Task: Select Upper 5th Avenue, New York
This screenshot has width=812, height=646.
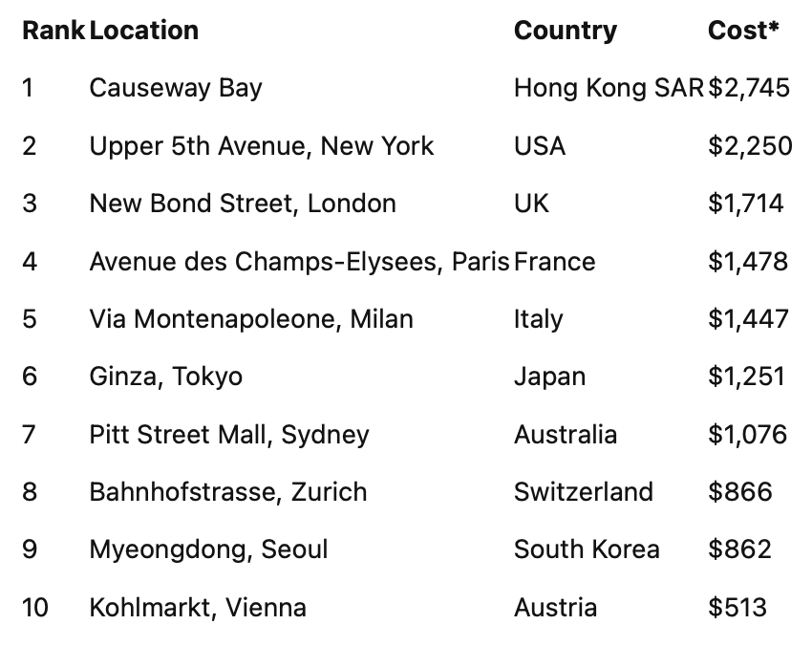Action: tap(261, 146)
